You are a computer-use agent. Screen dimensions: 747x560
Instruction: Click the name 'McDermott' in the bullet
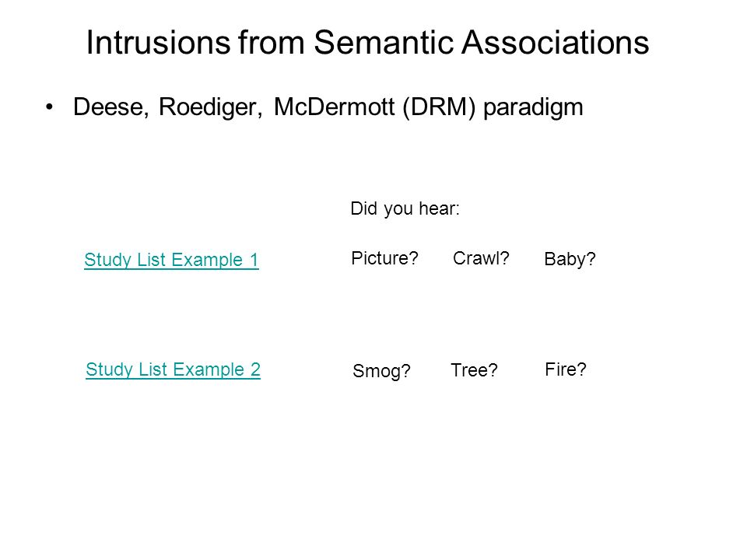click(334, 107)
